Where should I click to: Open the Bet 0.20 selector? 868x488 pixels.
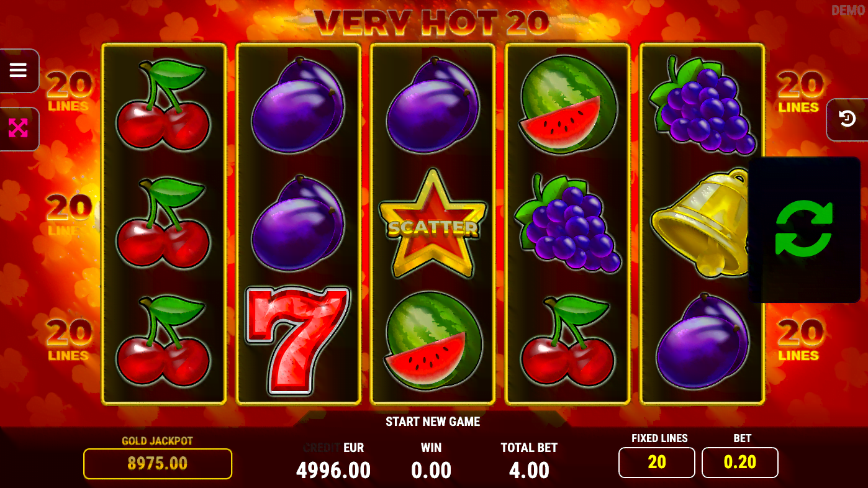click(739, 462)
